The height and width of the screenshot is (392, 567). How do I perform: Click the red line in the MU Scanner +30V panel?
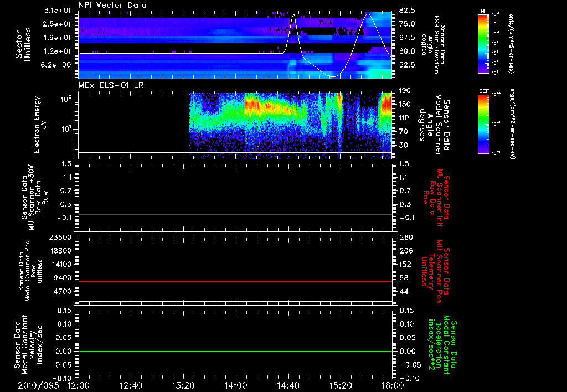pyautogui.click(x=235, y=214)
